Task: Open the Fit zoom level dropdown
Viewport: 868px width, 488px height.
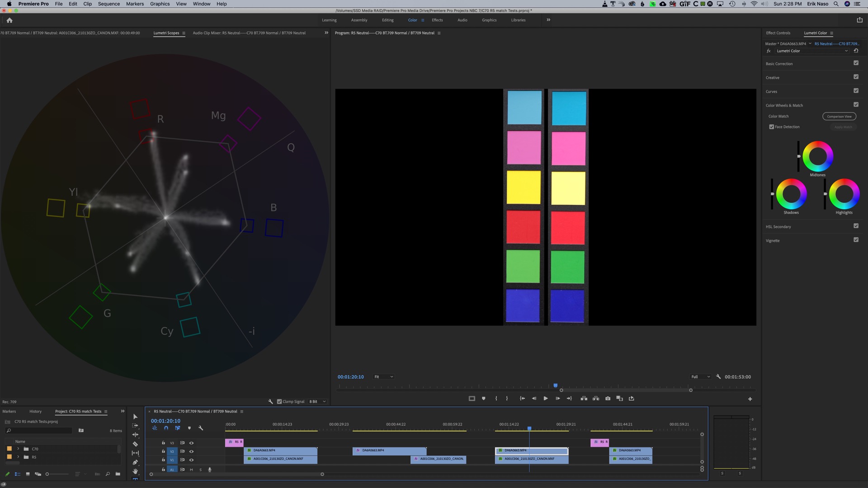Action: [x=383, y=377]
